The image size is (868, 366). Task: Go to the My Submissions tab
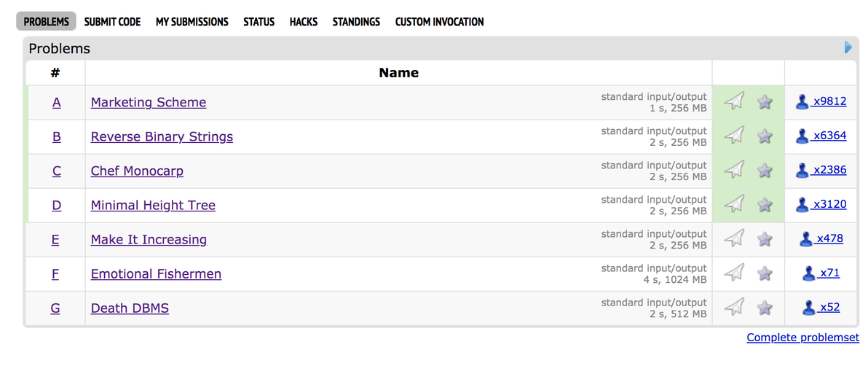click(192, 22)
